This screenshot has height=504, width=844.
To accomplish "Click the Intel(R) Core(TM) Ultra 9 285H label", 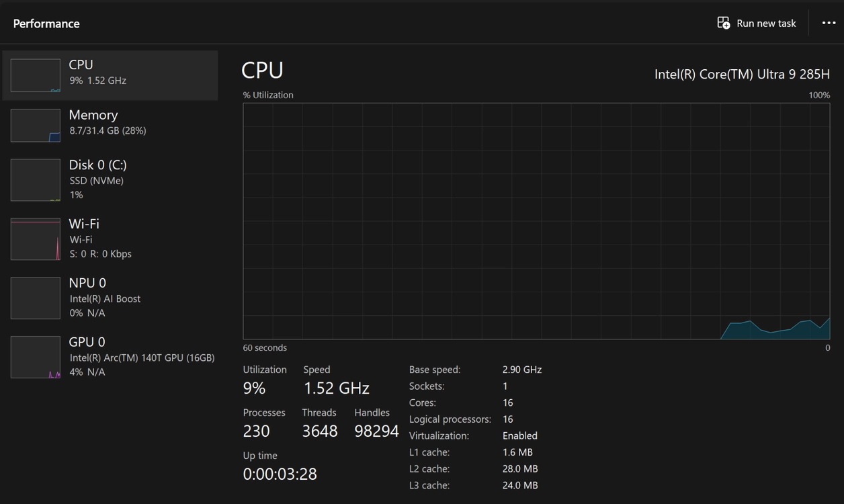I will pyautogui.click(x=742, y=75).
